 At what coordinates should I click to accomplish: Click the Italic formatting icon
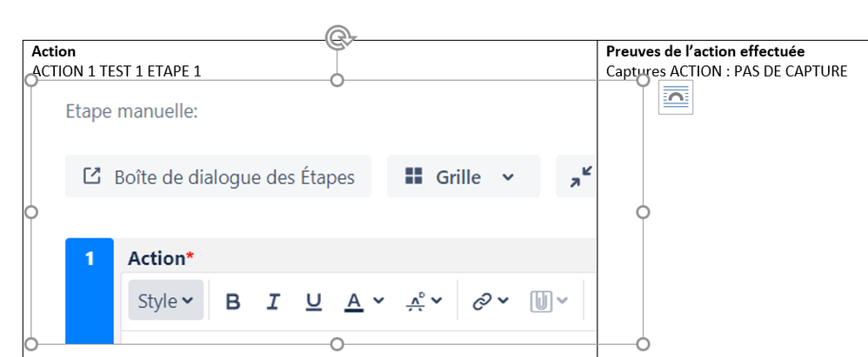(272, 301)
